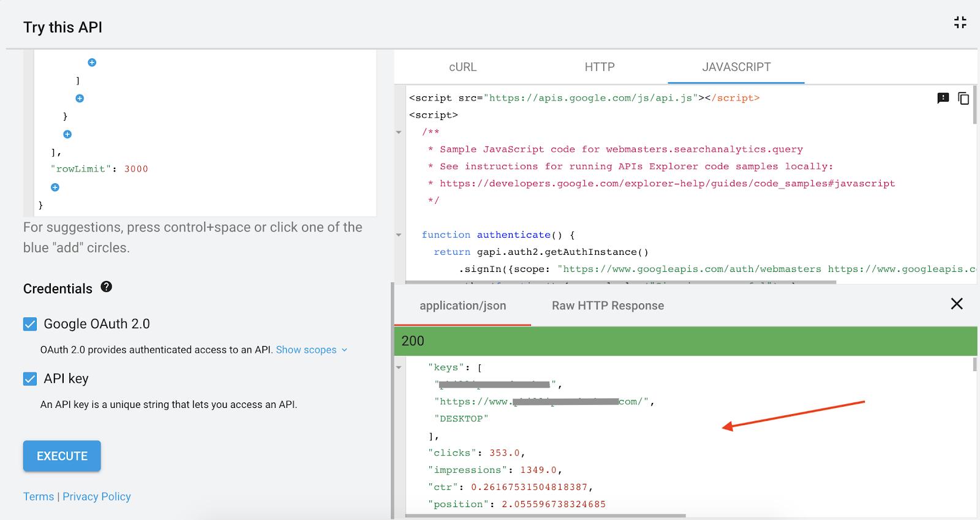Click the topmost blue add circle
980x520 pixels.
tap(92, 62)
